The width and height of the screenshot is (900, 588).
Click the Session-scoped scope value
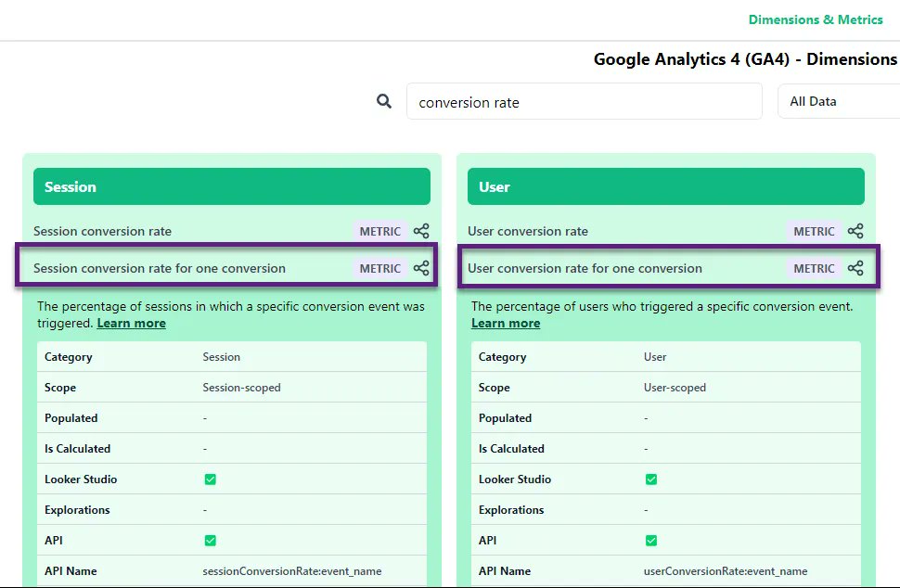coord(241,388)
